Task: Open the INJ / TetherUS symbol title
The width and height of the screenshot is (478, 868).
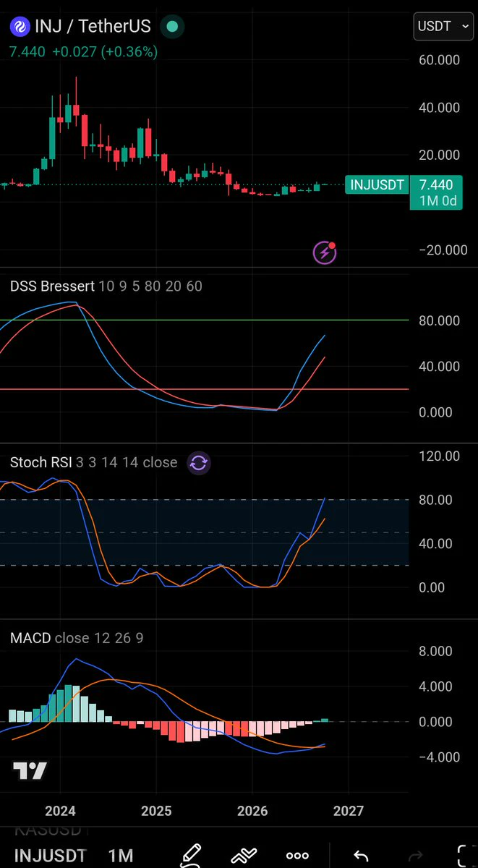Action: point(93,27)
